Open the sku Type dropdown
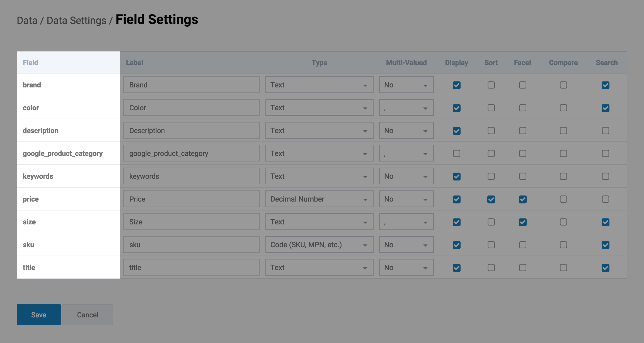 [319, 245]
